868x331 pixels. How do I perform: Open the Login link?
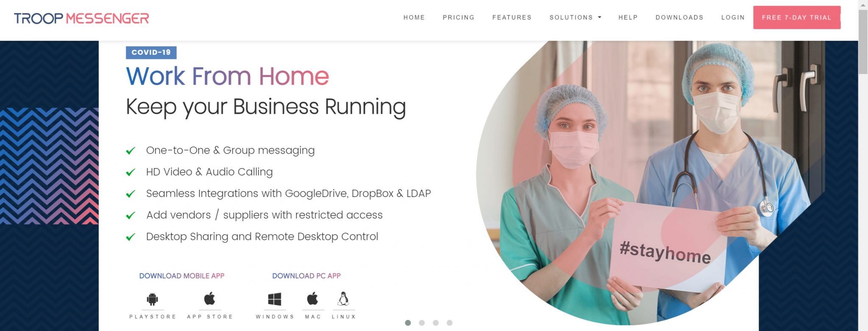click(733, 17)
